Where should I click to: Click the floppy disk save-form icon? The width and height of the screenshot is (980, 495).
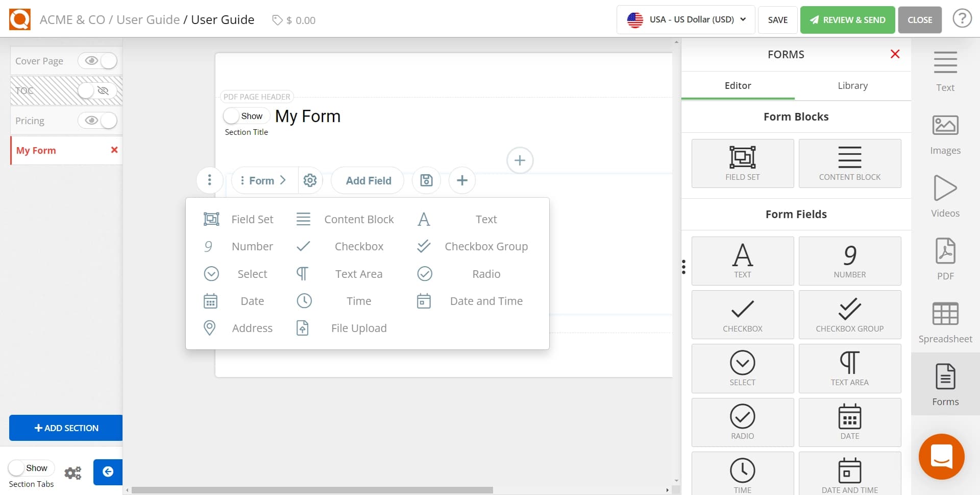426,180
